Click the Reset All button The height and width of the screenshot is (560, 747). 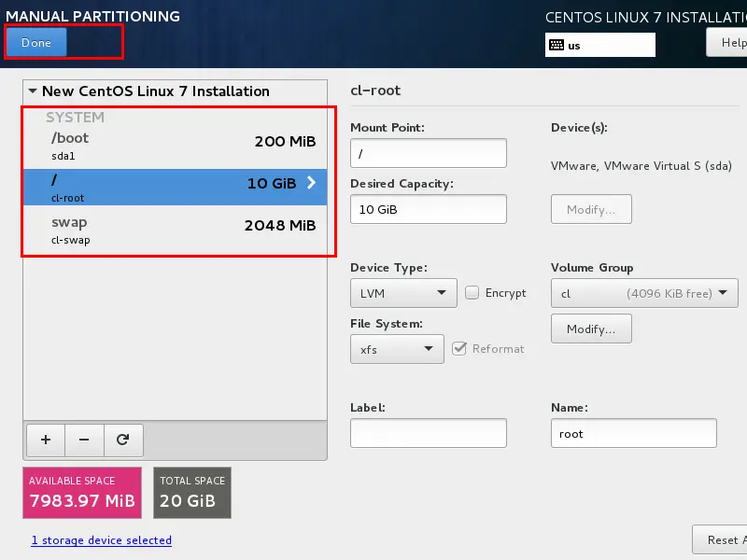click(720, 540)
